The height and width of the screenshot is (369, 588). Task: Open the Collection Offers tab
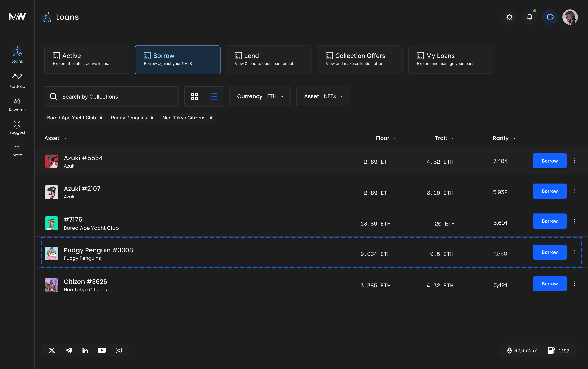[x=360, y=59]
